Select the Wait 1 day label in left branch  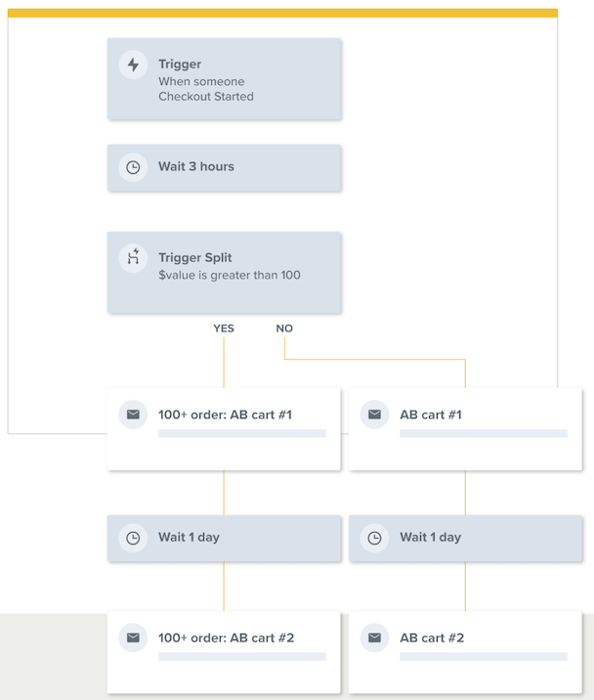pyautogui.click(x=189, y=538)
